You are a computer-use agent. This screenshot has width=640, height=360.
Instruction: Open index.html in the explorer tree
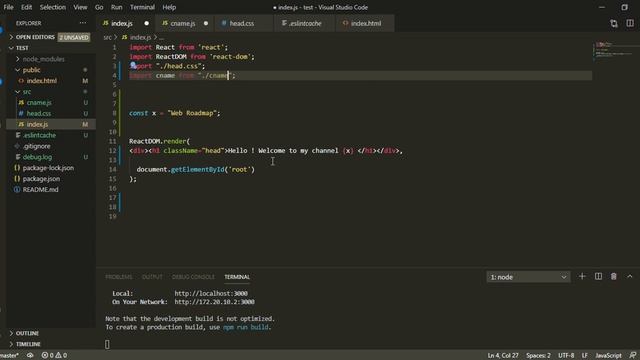tap(51, 81)
